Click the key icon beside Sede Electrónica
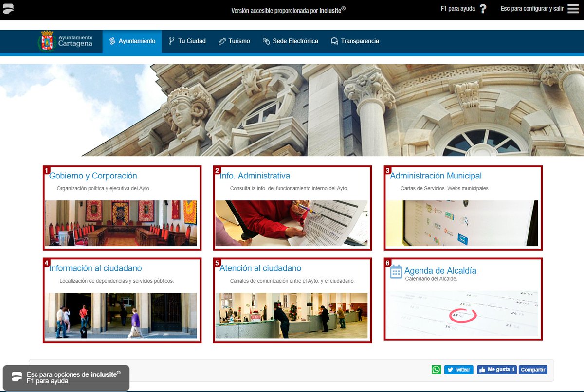 [x=265, y=41]
